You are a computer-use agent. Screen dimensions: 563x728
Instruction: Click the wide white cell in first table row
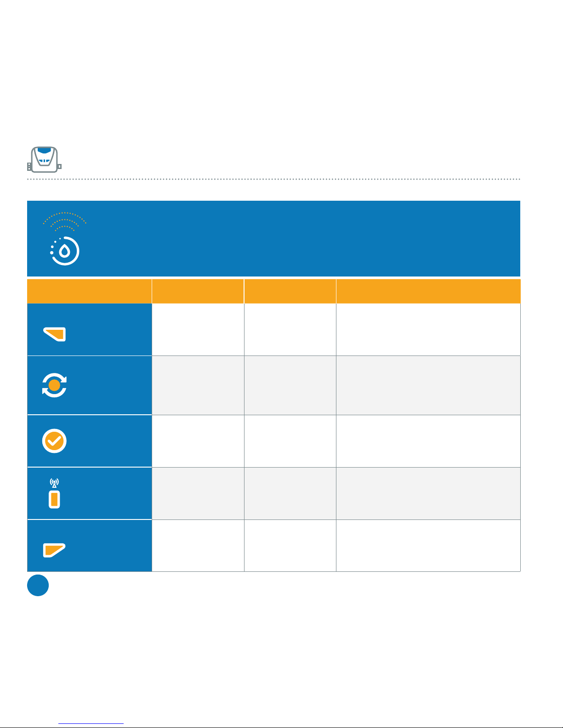click(x=428, y=329)
